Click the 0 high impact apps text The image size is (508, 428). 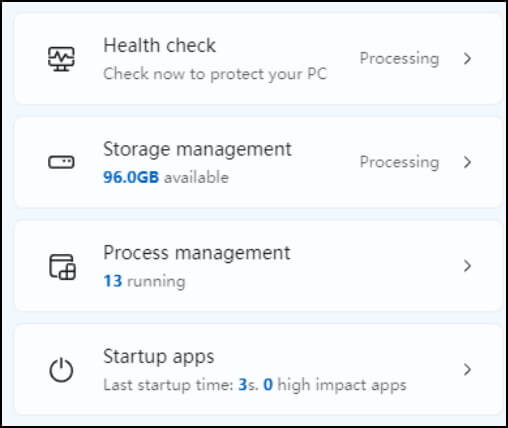[x=335, y=385]
